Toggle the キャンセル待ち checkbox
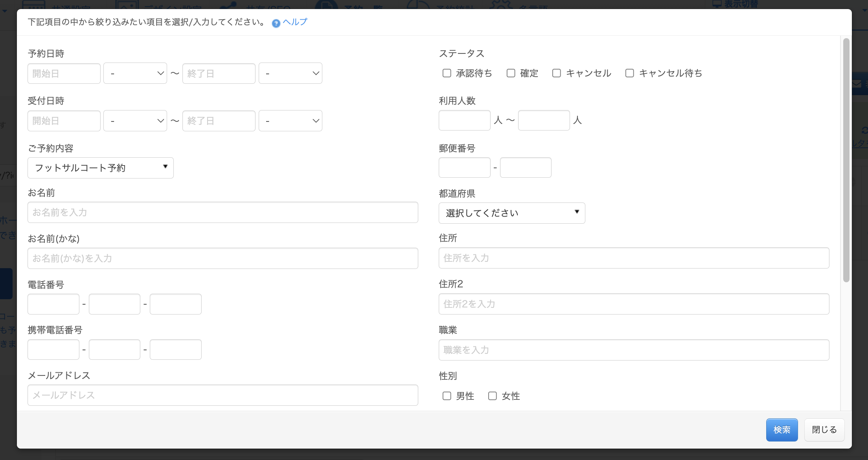868x460 pixels. click(x=629, y=73)
